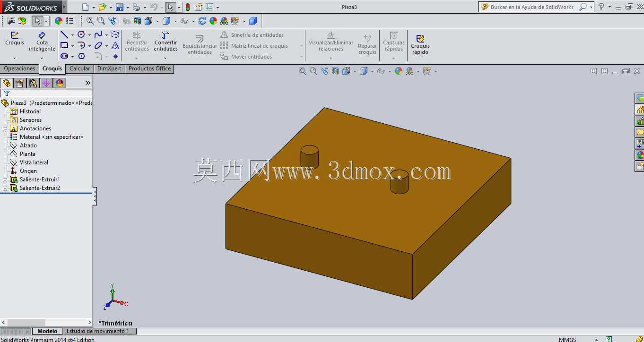This screenshot has width=644, height=342.
Task: Open FeatureManager design tree tab
Action: coord(7,83)
